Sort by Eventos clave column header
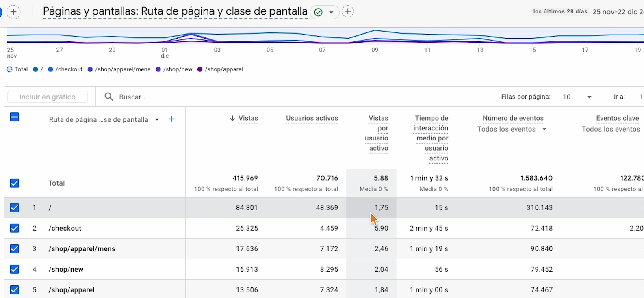This screenshot has height=298, width=644. pyautogui.click(x=618, y=118)
